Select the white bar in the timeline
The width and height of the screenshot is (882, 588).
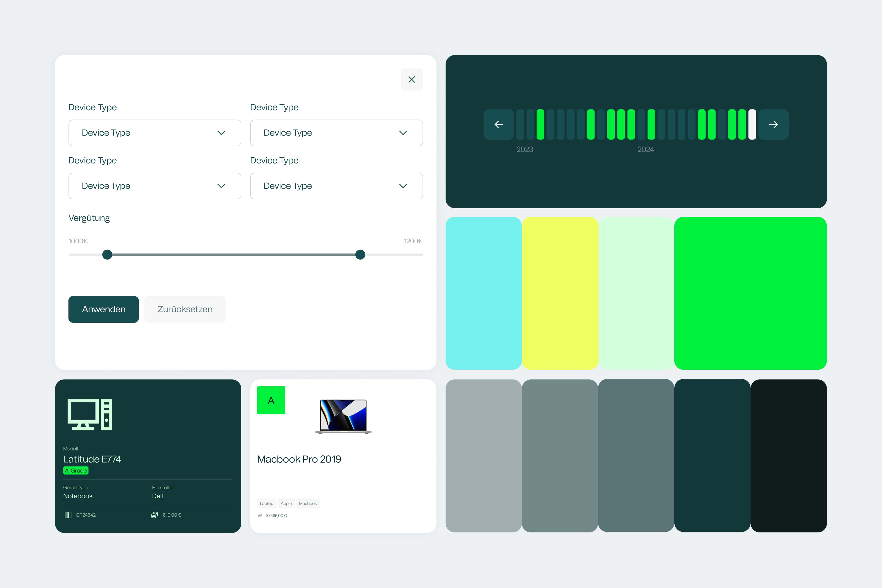[752, 124]
